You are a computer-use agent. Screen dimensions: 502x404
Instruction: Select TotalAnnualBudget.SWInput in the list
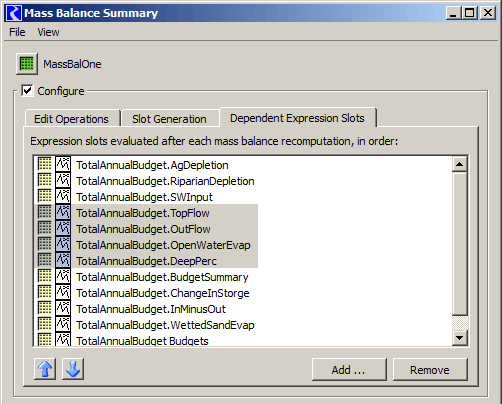[144, 197]
